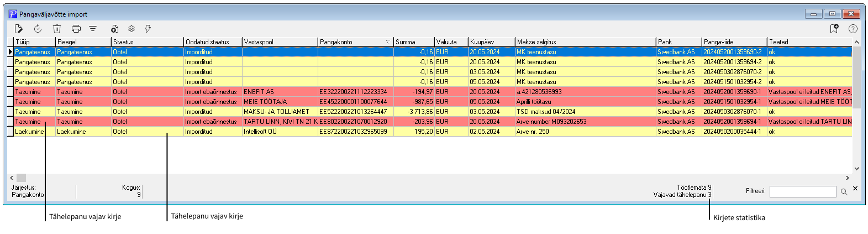The height and width of the screenshot is (234, 868).
Task: Click the date 02.05.2024 cell
Action: click(x=491, y=132)
